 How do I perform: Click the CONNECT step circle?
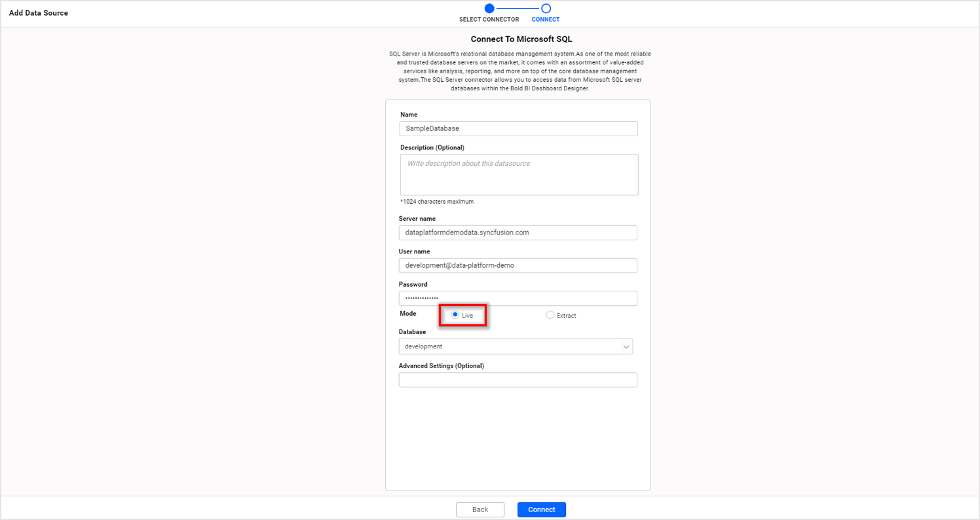(x=546, y=9)
